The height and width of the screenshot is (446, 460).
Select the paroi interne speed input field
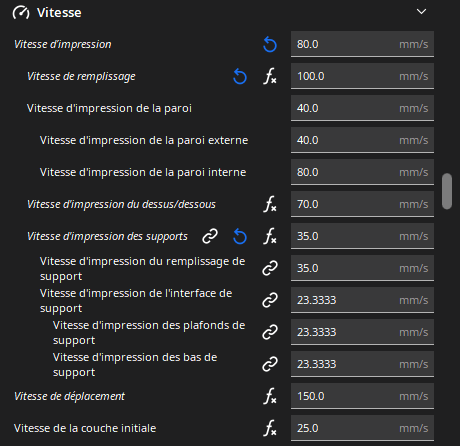coord(362,172)
